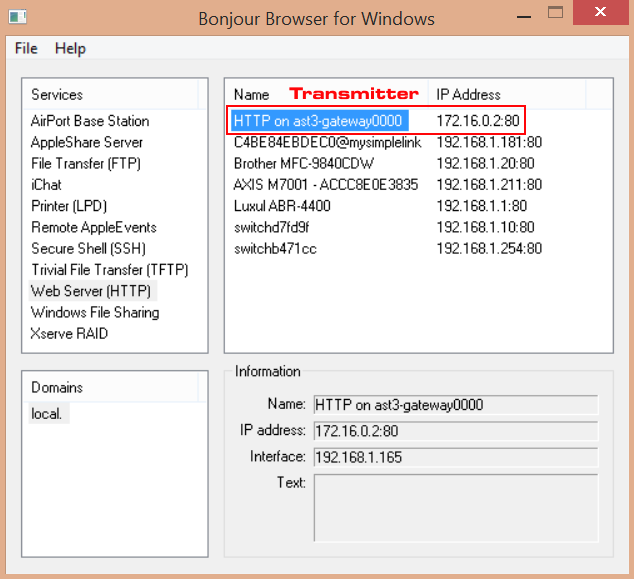Select switchb471cc entry
Image resolution: width=634 pixels, height=579 pixels.
coord(275,248)
